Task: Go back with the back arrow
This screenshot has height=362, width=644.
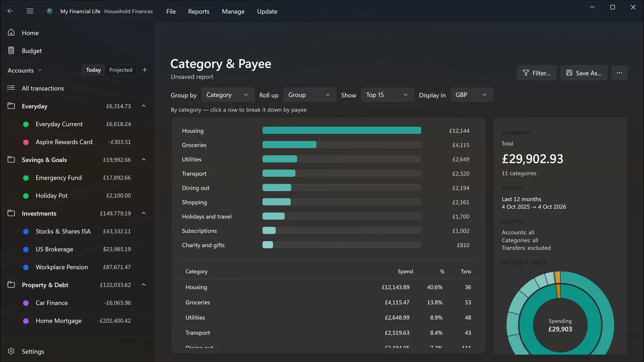Action: [x=10, y=11]
